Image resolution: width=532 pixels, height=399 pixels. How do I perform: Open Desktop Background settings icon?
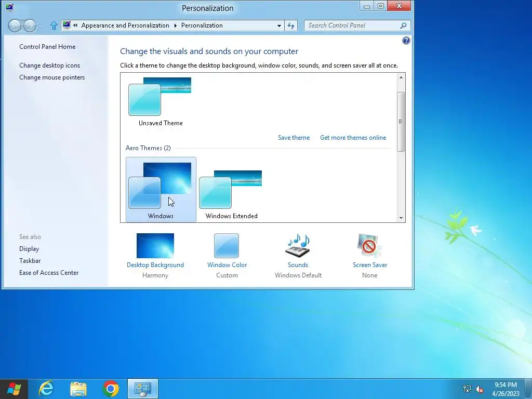(155, 246)
